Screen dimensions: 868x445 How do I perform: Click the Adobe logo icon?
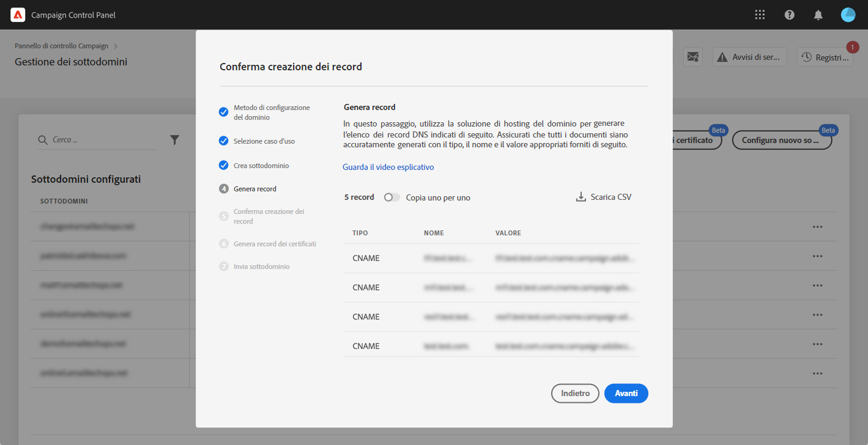pyautogui.click(x=18, y=15)
